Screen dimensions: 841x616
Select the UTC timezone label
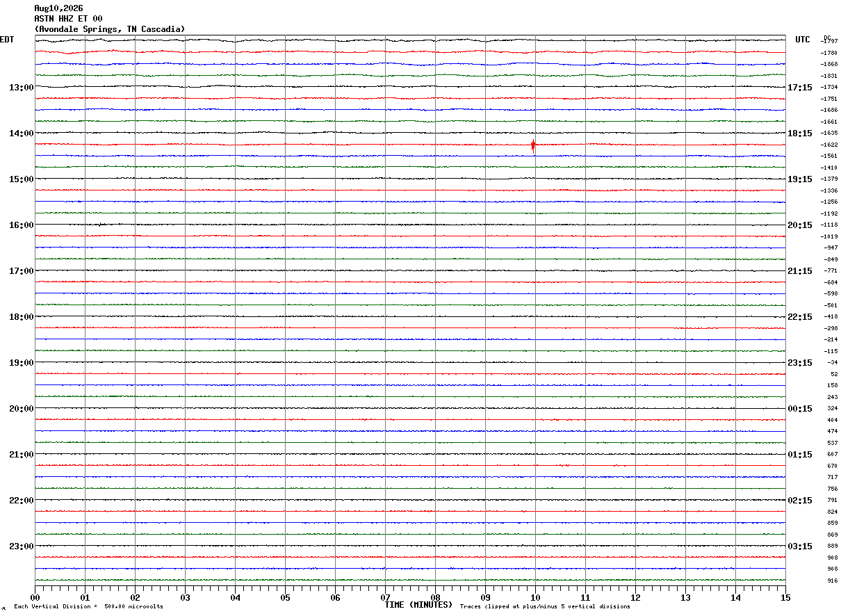803,40
